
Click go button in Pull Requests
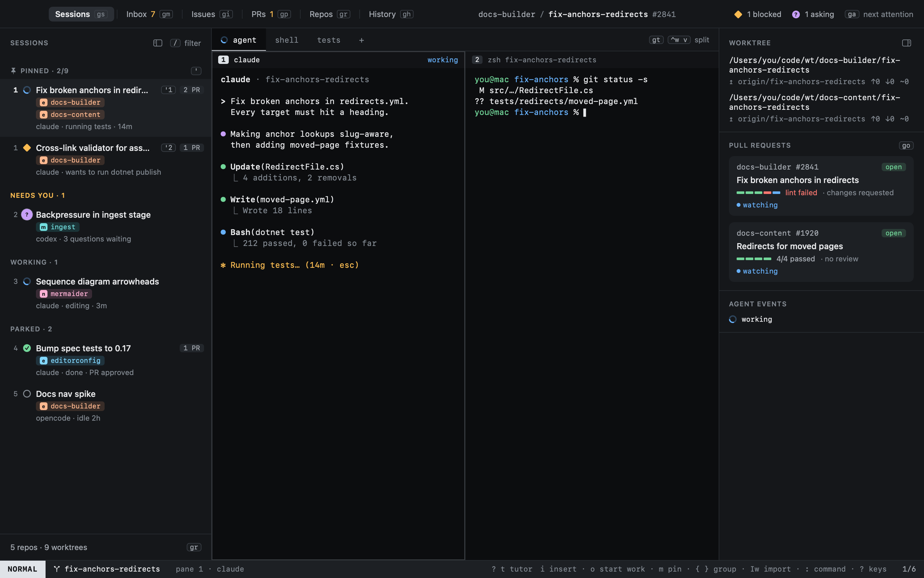[x=906, y=145]
